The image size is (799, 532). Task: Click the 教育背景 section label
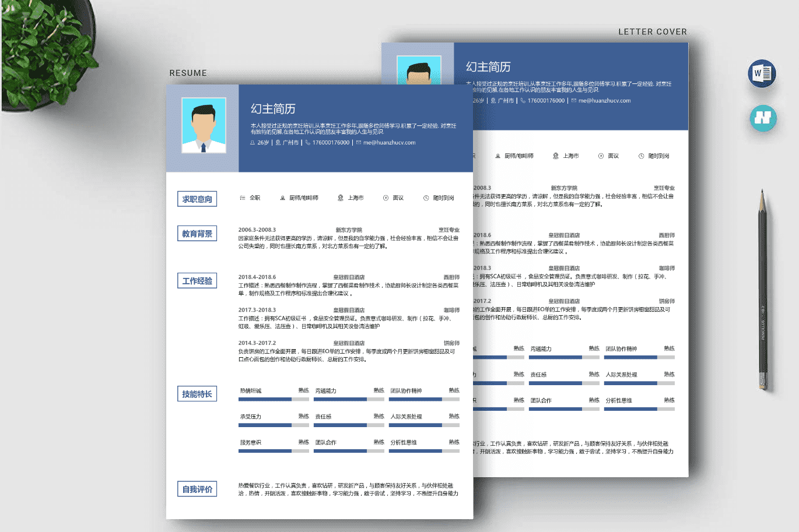pos(197,234)
